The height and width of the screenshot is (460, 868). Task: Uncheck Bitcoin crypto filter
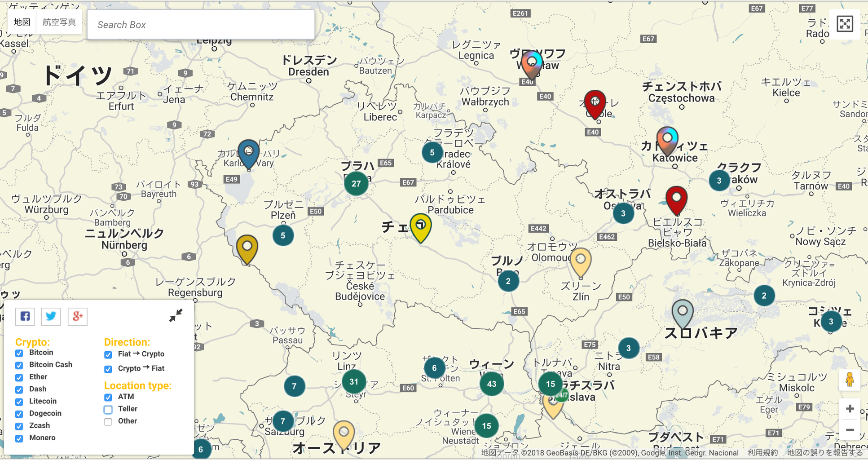coord(19,353)
